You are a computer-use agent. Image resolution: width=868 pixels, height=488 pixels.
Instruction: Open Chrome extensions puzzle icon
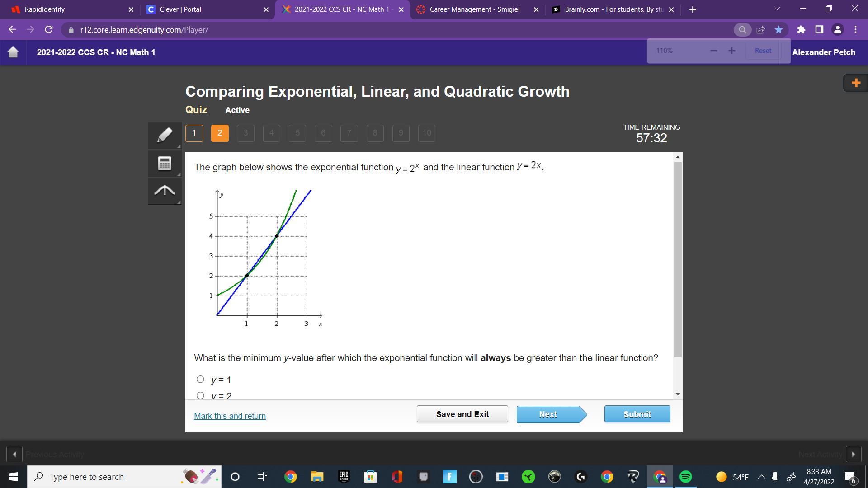801,30
